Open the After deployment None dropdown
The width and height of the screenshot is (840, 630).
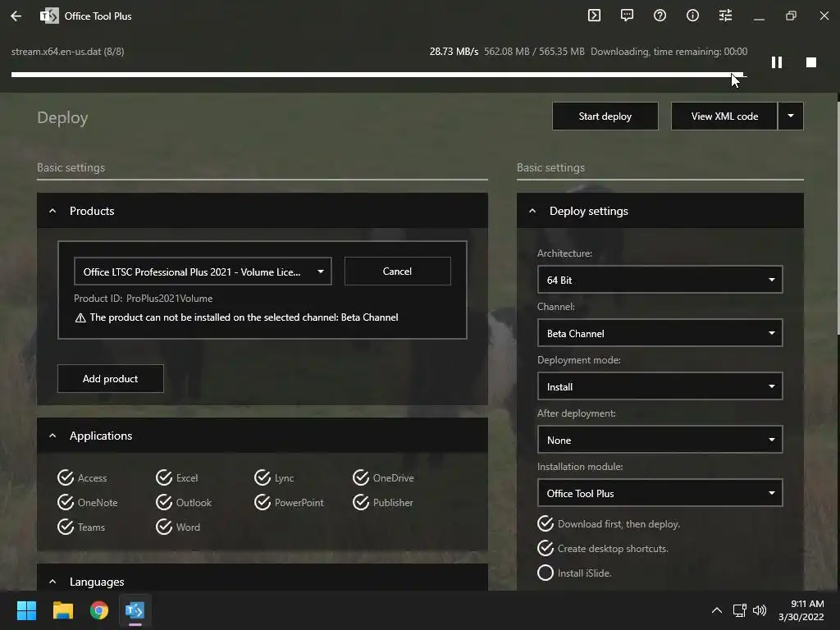click(x=660, y=440)
